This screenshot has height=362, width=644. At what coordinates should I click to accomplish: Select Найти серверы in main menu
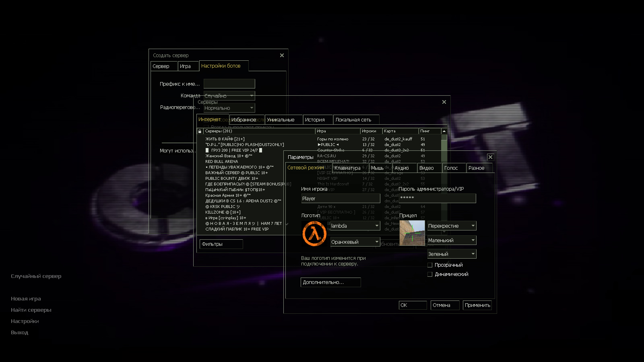31,310
